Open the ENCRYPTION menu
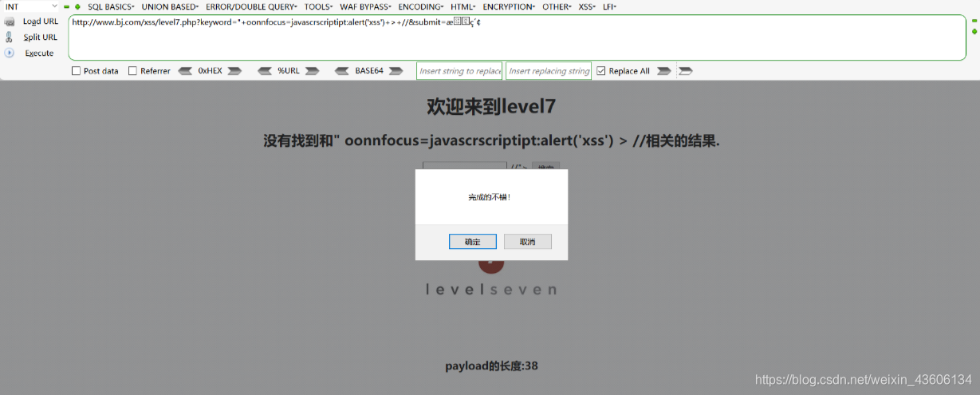980x395 pixels. [x=510, y=6]
